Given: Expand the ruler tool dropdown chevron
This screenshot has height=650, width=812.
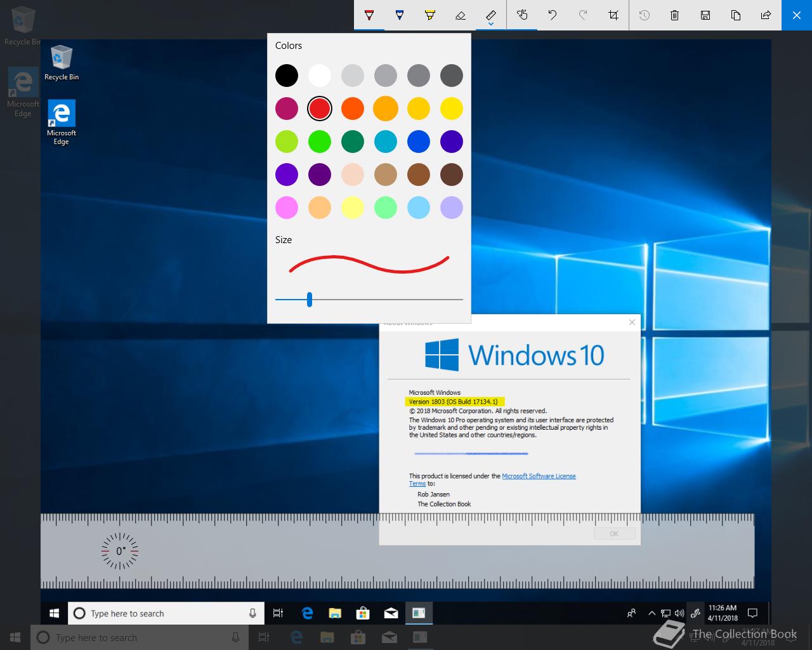Looking at the screenshot, I should coord(491,24).
